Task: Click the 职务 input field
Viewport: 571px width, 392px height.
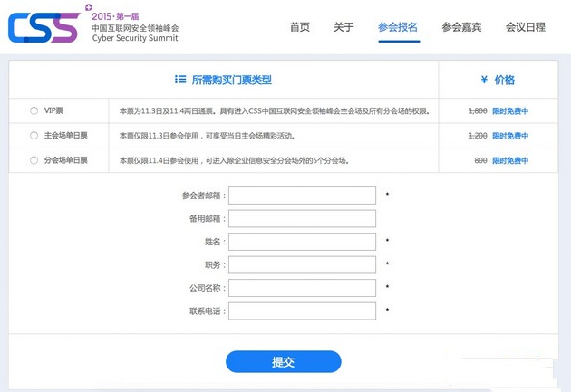Action: [302, 264]
